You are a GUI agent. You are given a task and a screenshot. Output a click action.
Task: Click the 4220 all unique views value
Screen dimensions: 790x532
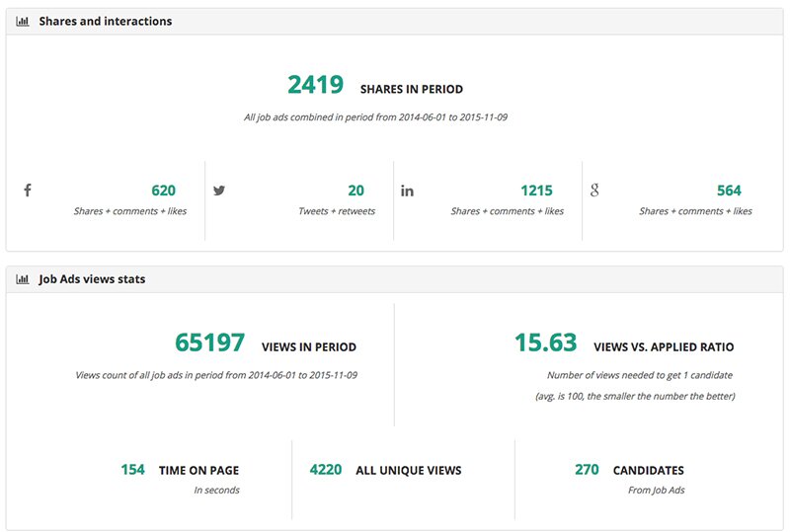[x=326, y=470]
